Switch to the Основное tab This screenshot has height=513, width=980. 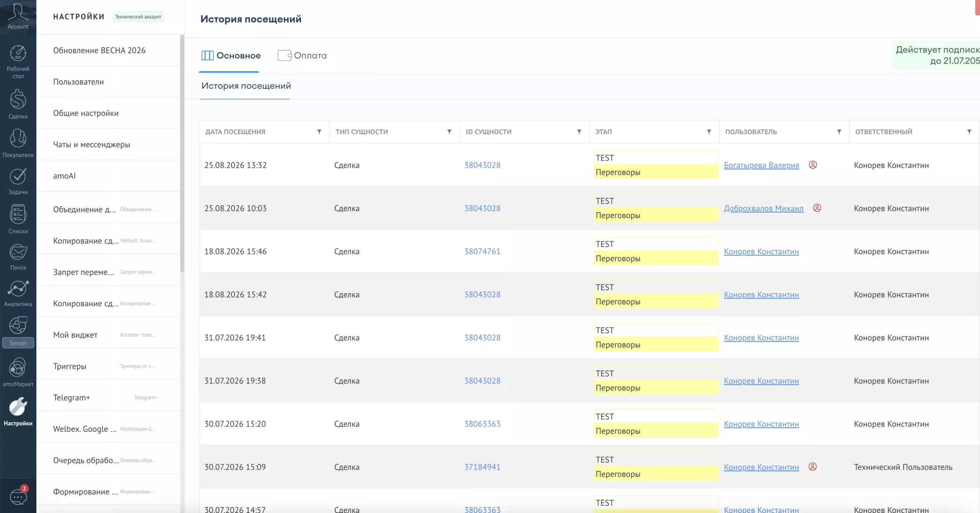point(231,56)
